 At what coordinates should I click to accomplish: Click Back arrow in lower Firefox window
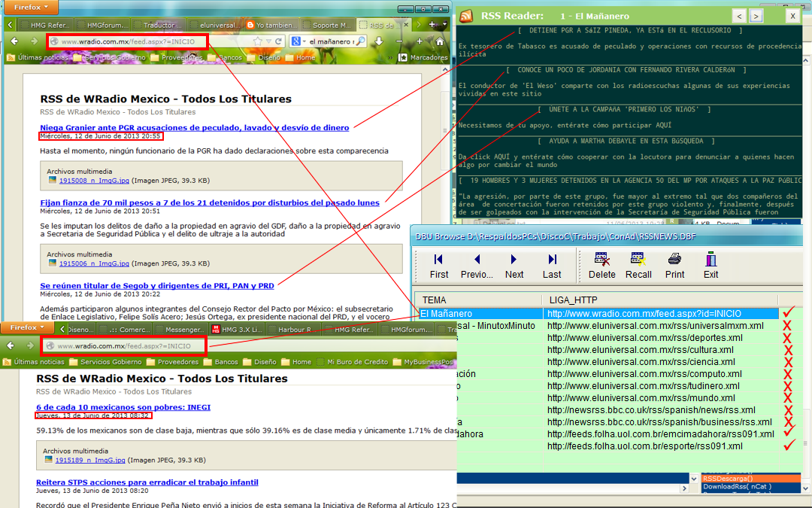pos(11,345)
